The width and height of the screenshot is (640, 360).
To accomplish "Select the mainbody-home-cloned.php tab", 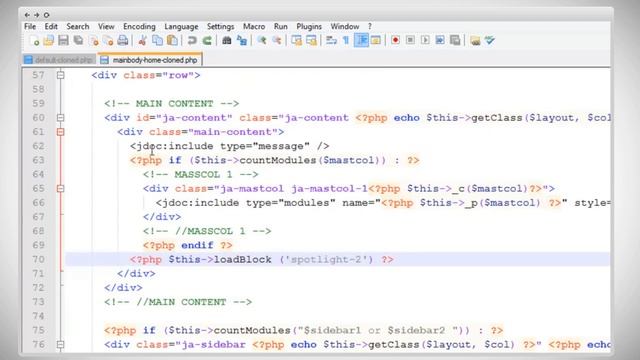I will pyautogui.click(x=150, y=60).
